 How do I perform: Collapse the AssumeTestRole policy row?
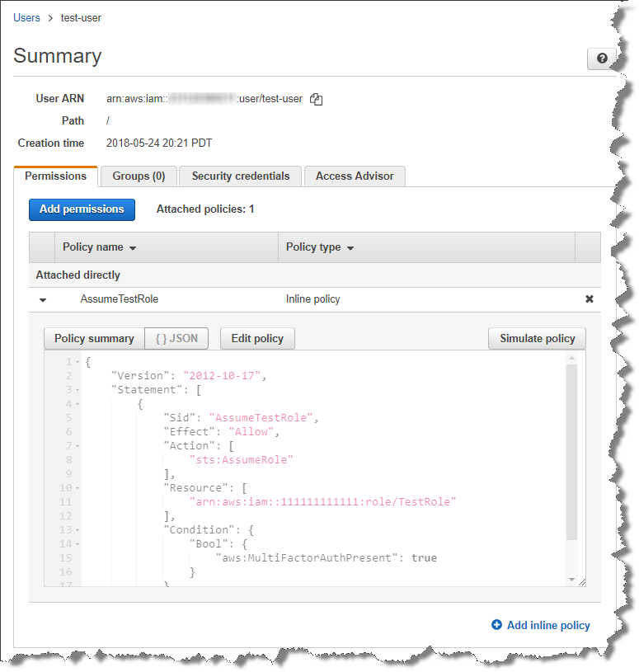coord(43,299)
